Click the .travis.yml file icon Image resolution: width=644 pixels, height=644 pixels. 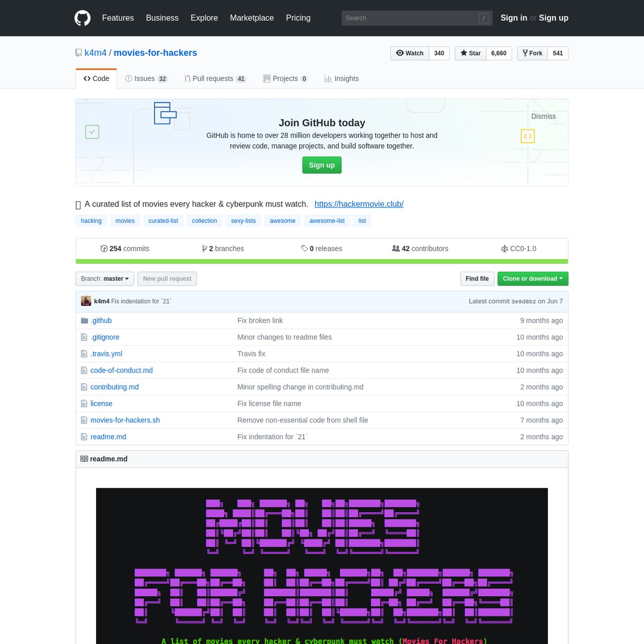[84, 354]
